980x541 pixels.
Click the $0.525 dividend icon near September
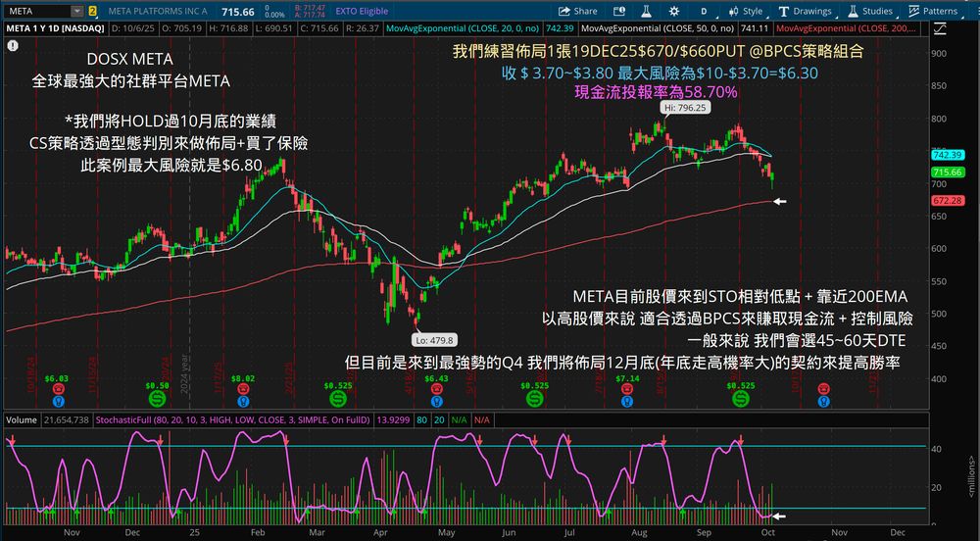pos(741,398)
